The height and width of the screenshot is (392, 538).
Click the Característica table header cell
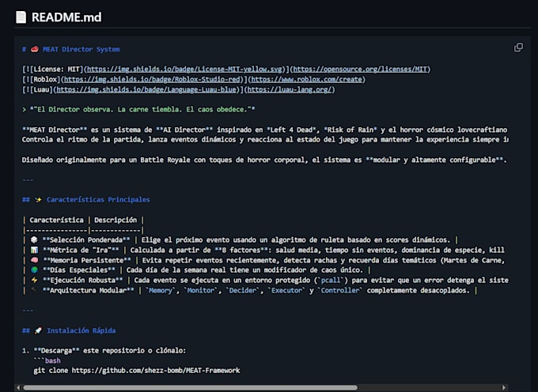pyautogui.click(x=56, y=220)
